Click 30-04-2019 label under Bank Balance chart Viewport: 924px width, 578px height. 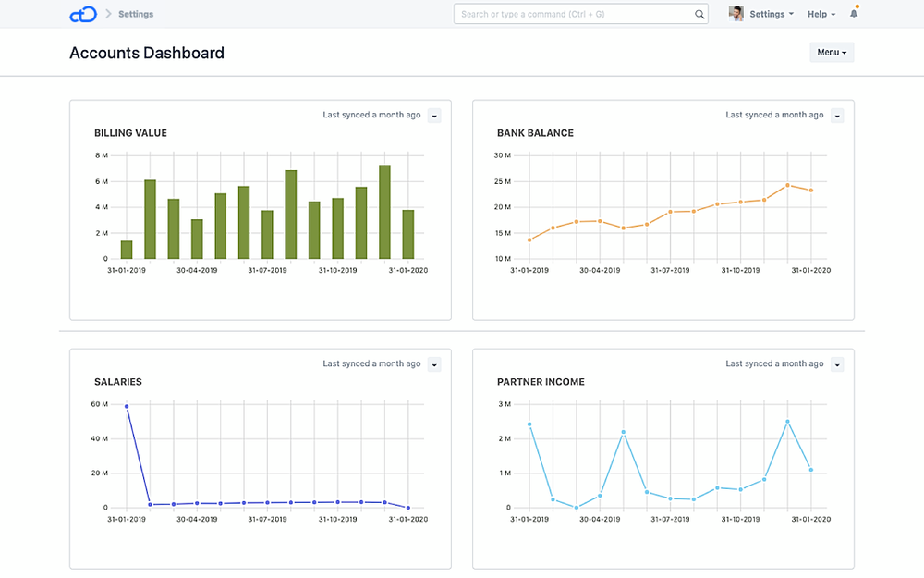600,271
